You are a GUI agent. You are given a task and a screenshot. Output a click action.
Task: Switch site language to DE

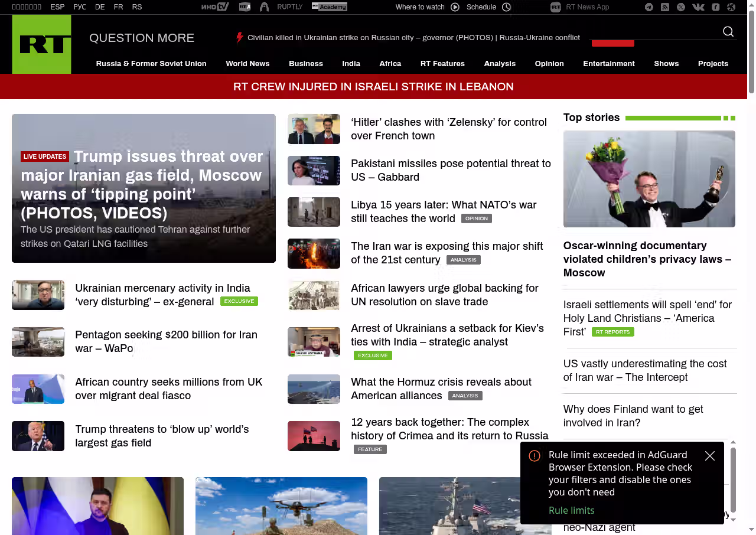(100, 7)
